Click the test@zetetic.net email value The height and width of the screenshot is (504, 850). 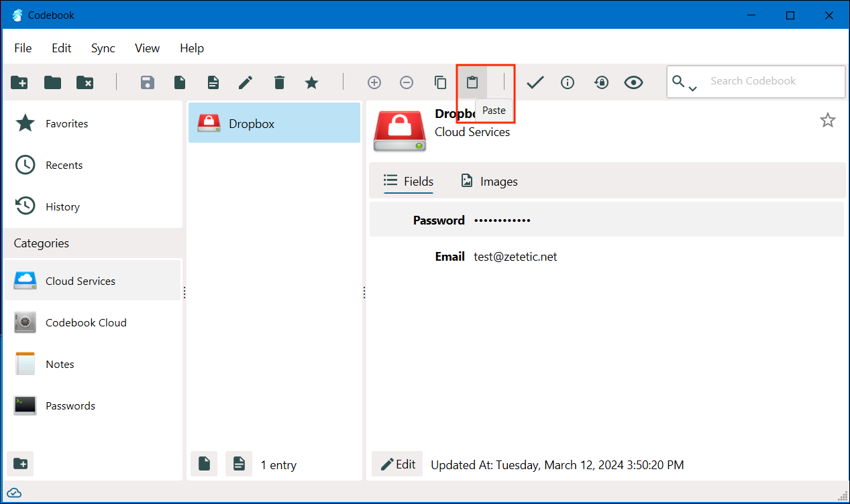(x=515, y=257)
